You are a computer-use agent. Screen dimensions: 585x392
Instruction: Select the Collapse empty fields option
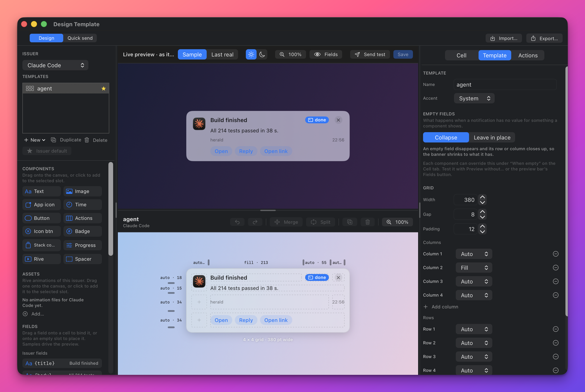tap(446, 137)
